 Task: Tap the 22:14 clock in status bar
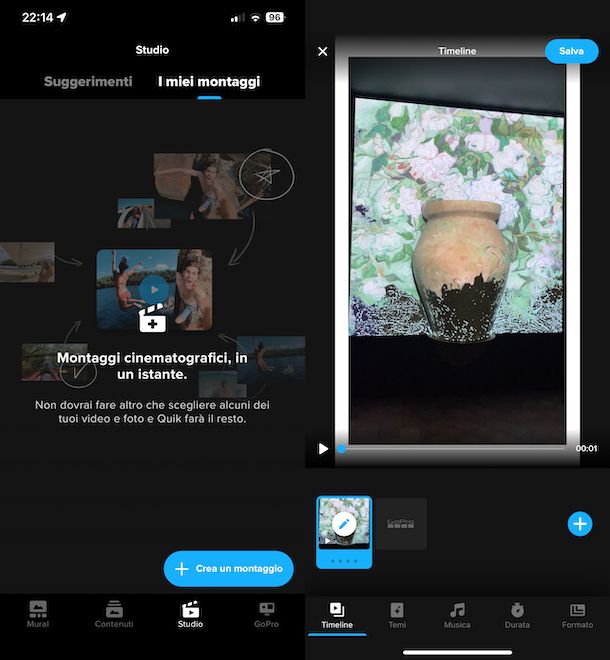37,17
